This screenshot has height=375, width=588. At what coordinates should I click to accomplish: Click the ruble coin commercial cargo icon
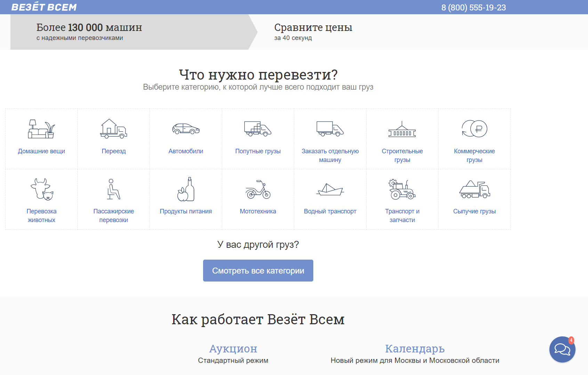[474, 129]
